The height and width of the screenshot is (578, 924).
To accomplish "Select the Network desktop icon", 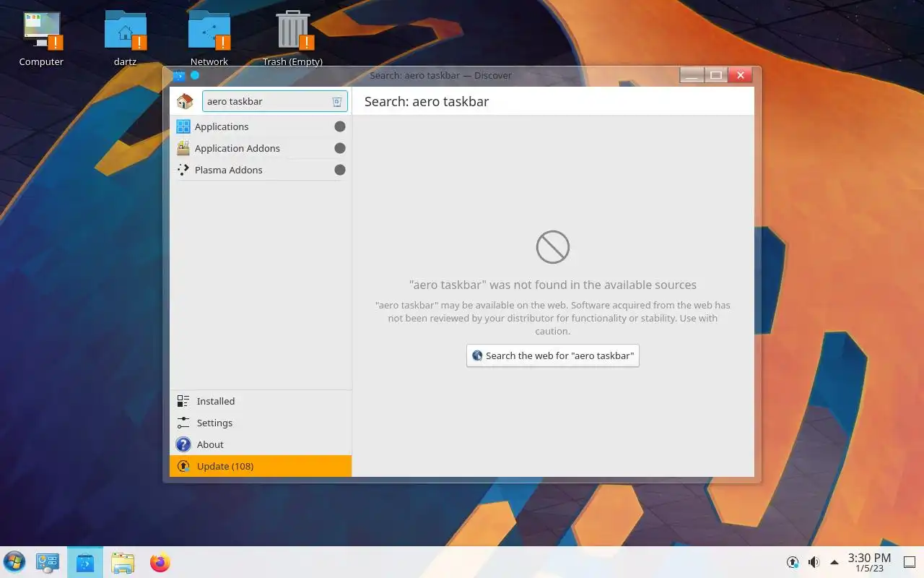I will coord(209,39).
